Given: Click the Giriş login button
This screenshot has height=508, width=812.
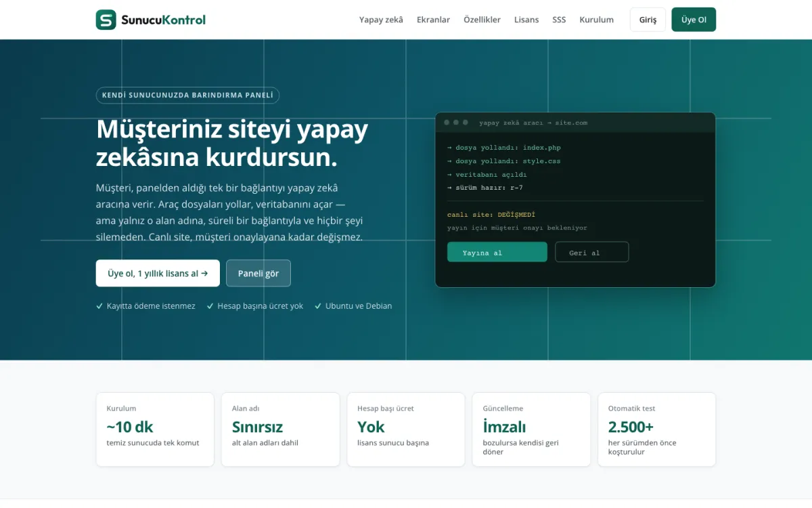Looking at the screenshot, I should point(648,20).
